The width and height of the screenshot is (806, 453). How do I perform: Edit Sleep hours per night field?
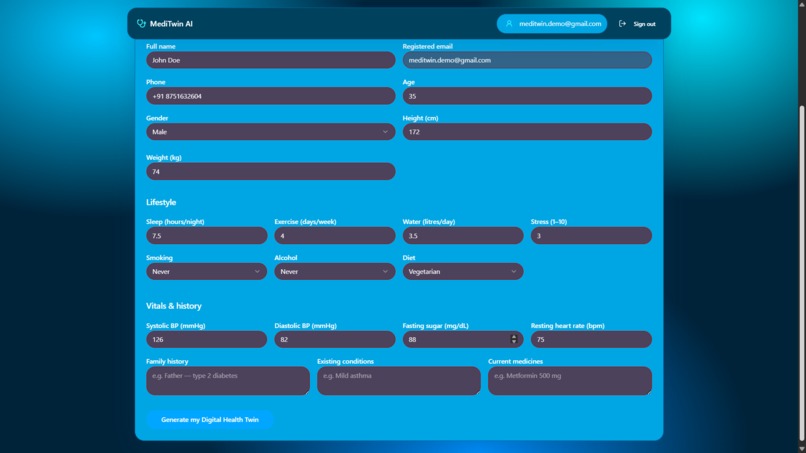point(206,235)
